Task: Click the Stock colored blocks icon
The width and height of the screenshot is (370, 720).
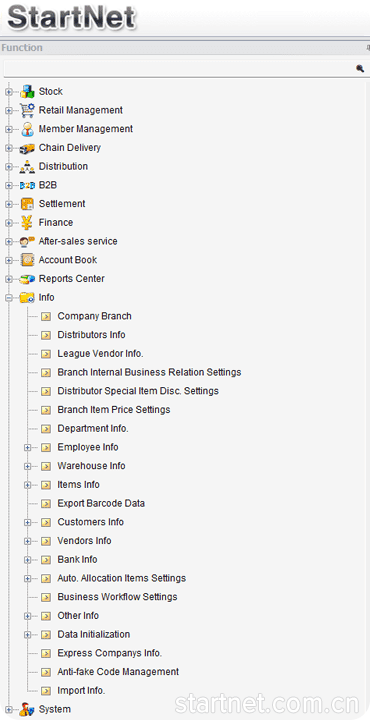Action: (x=27, y=91)
